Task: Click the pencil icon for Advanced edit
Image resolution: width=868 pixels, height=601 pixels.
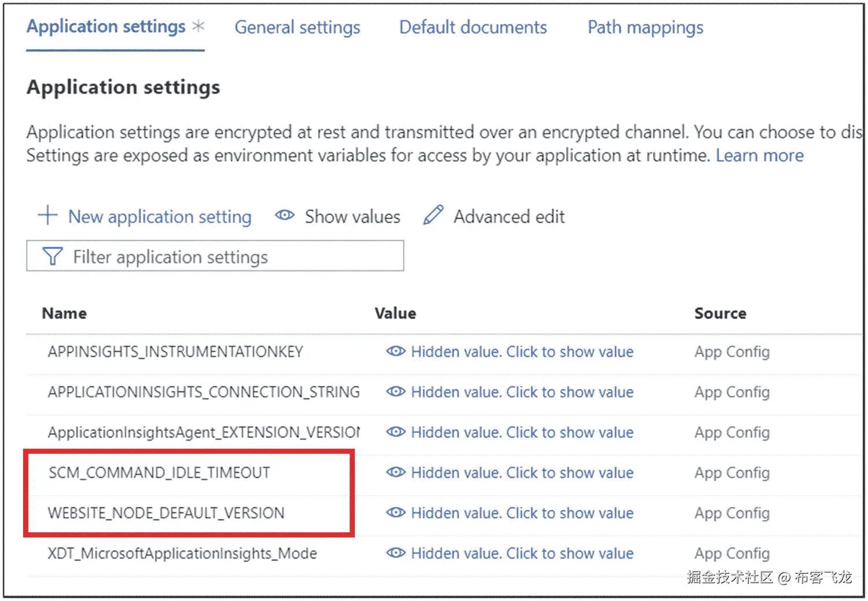Action: coord(433,215)
